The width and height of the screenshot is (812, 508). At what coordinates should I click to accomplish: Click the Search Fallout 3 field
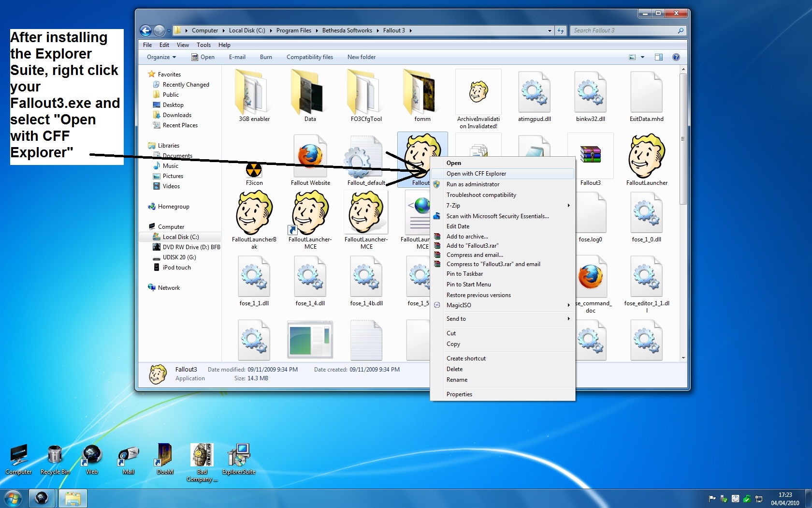[x=623, y=30]
